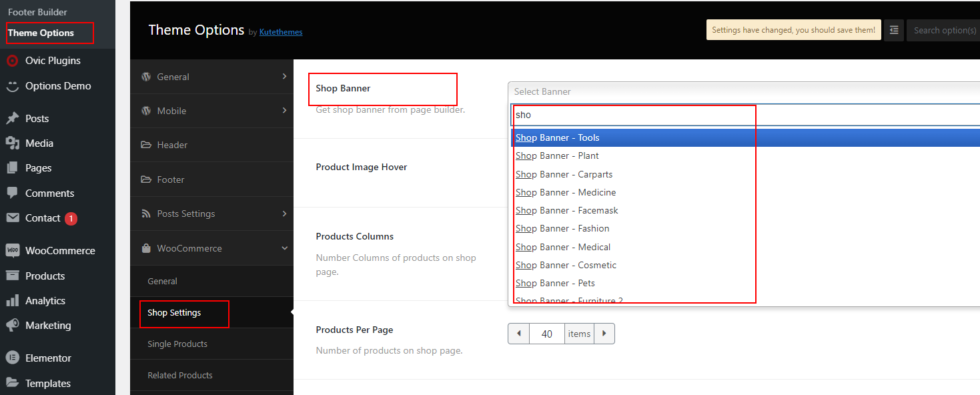Viewport: 980px width, 395px height.
Task: Click the Search option(s) field
Action: point(943,30)
